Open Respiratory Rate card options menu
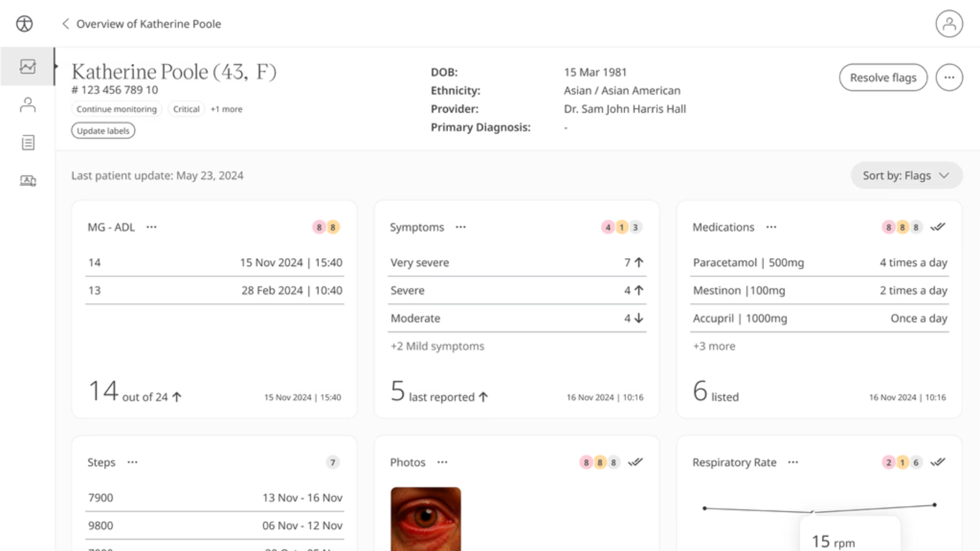Viewport: 980px width, 551px height. (x=793, y=462)
